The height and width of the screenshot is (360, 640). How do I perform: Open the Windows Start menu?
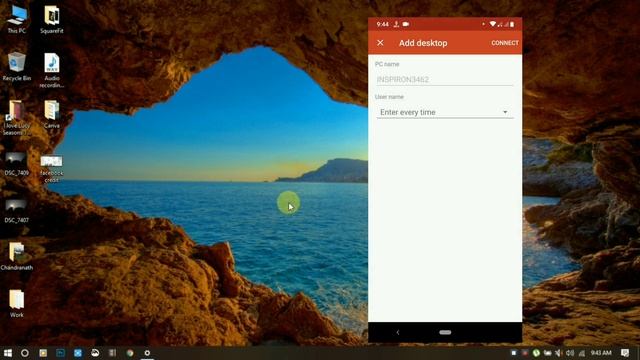click(x=7, y=353)
